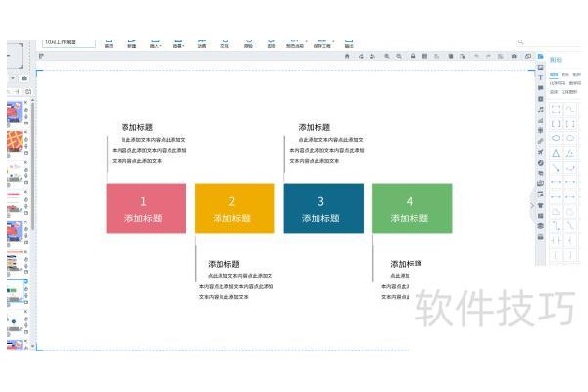Click the home icon in the canvas toolbar
The width and height of the screenshot is (588, 392).
click(347, 56)
